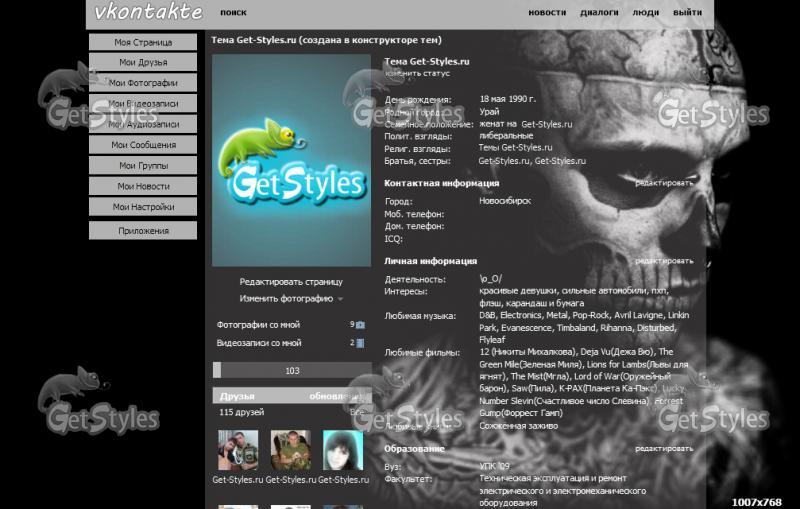
Task: Open Мои Новости in the sidebar
Action: tap(143, 186)
